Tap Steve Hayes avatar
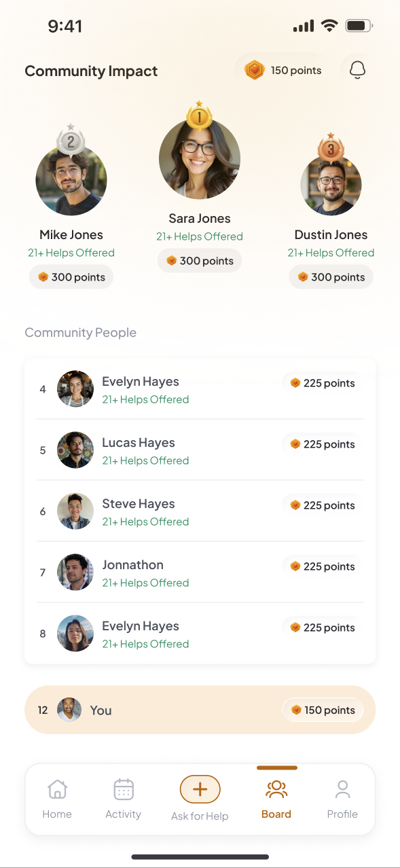The image size is (400, 868). 75,511
